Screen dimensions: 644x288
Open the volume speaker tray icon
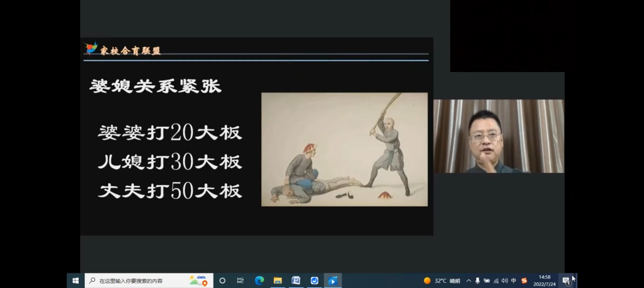click(x=505, y=281)
